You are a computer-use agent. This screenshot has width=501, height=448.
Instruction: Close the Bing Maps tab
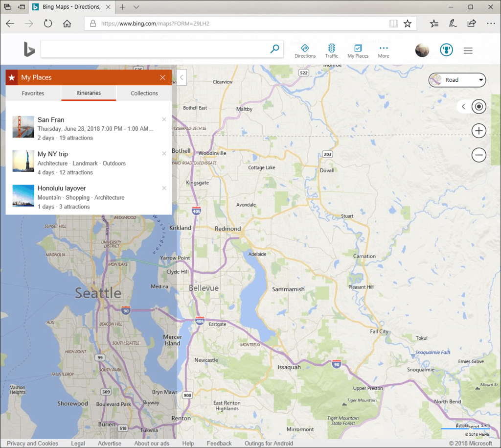click(x=108, y=7)
